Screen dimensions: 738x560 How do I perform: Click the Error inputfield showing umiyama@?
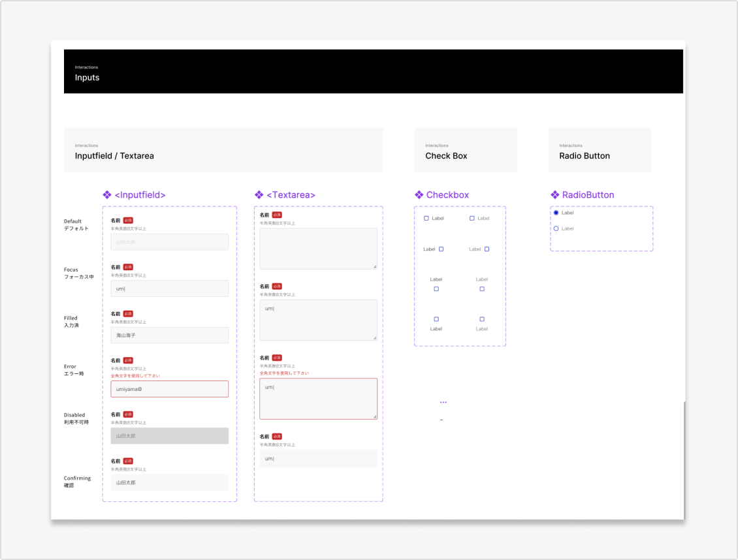pos(169,389)
